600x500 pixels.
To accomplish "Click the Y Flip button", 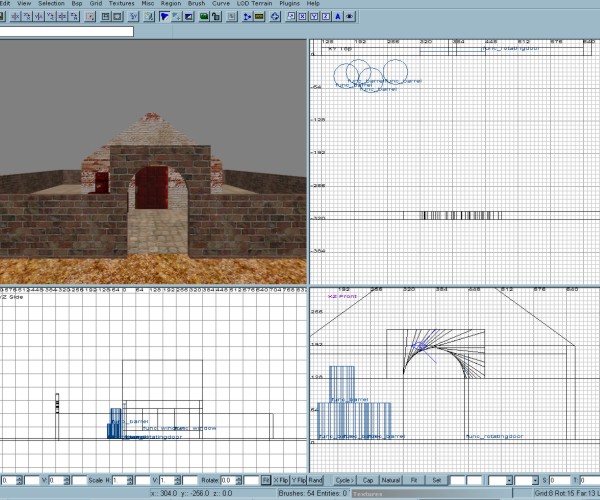I will [299, 480].
